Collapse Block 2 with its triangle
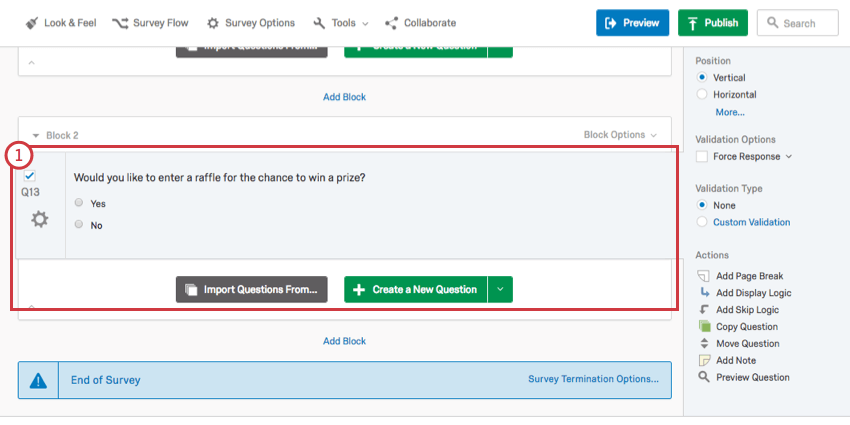The image size is (850, 425). 36,135
